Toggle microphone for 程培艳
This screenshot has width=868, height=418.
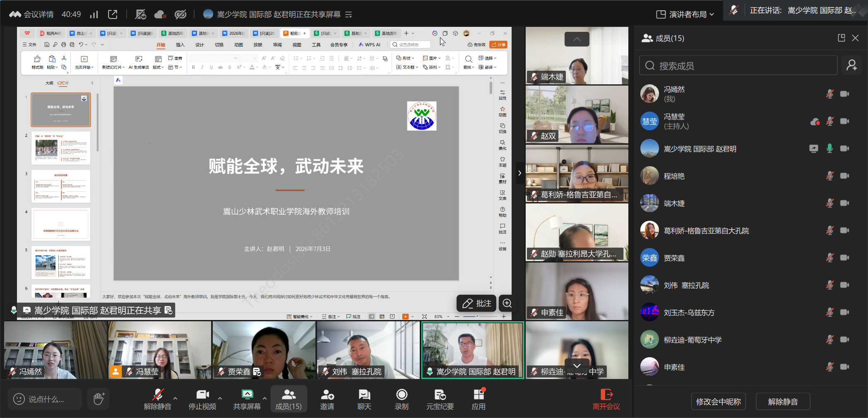coord(830,176)
